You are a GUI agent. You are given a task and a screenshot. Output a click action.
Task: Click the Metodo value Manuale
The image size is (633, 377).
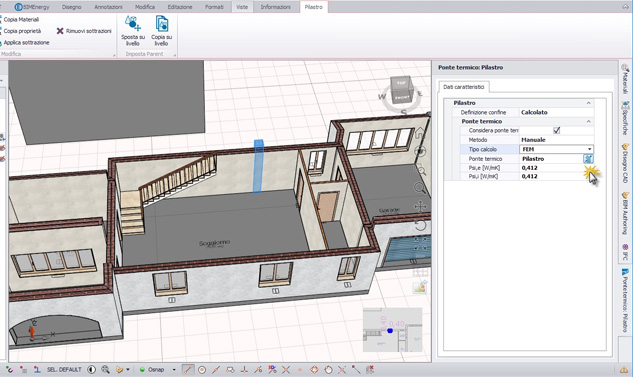point(533,140)
